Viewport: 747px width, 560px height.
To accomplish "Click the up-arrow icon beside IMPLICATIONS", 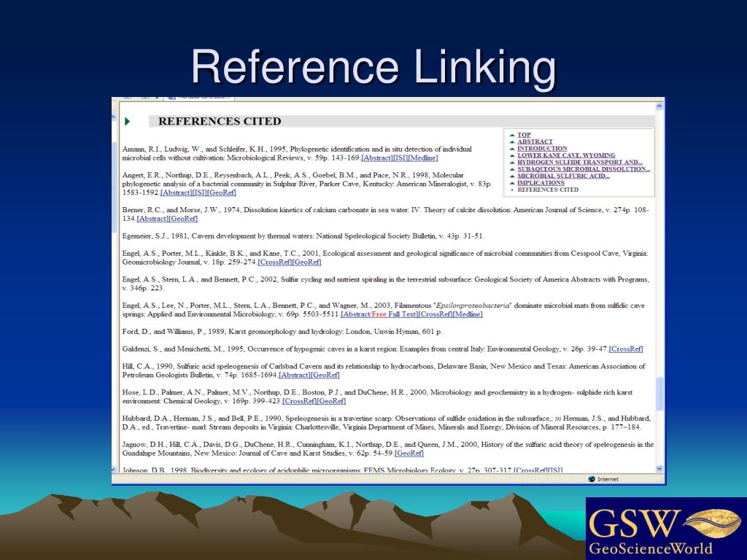I will coord(512,183).
